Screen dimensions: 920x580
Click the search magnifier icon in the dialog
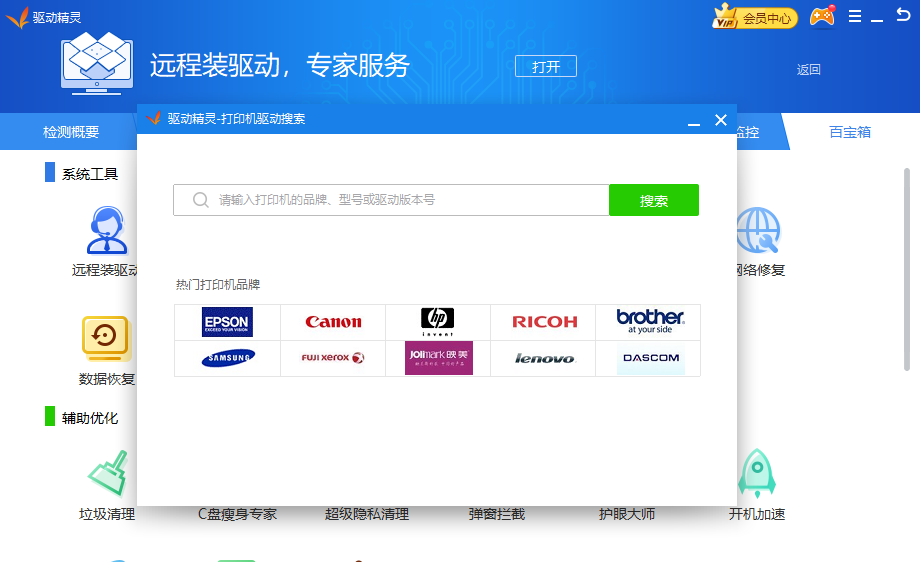(201, 200)
